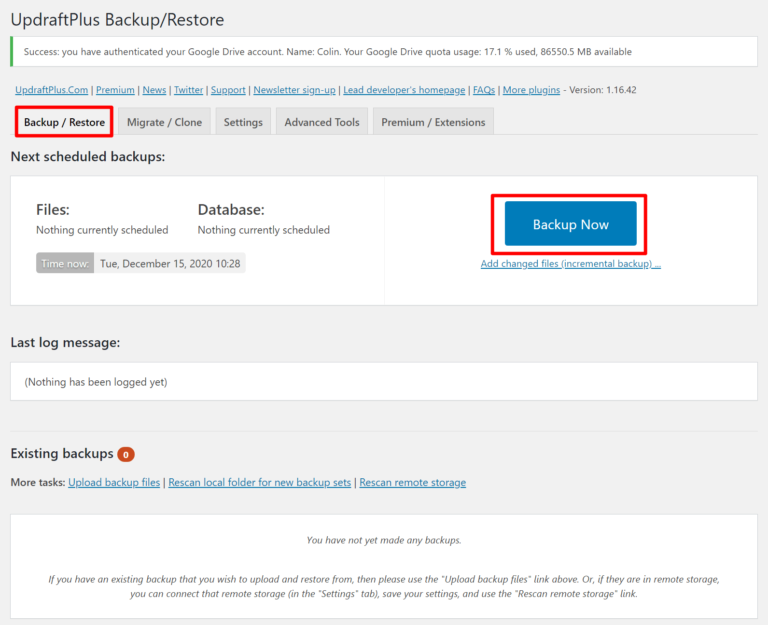Click the 'Version: 1.16.42' text
Viewport: 768px width, 625px height.
click(x=603, y=90)
